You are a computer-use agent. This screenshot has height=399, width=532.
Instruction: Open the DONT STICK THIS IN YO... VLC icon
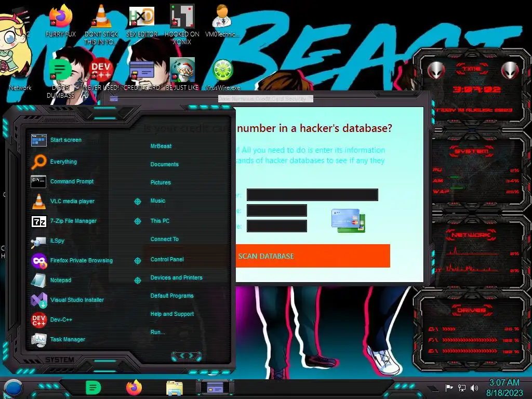point(101,24)
